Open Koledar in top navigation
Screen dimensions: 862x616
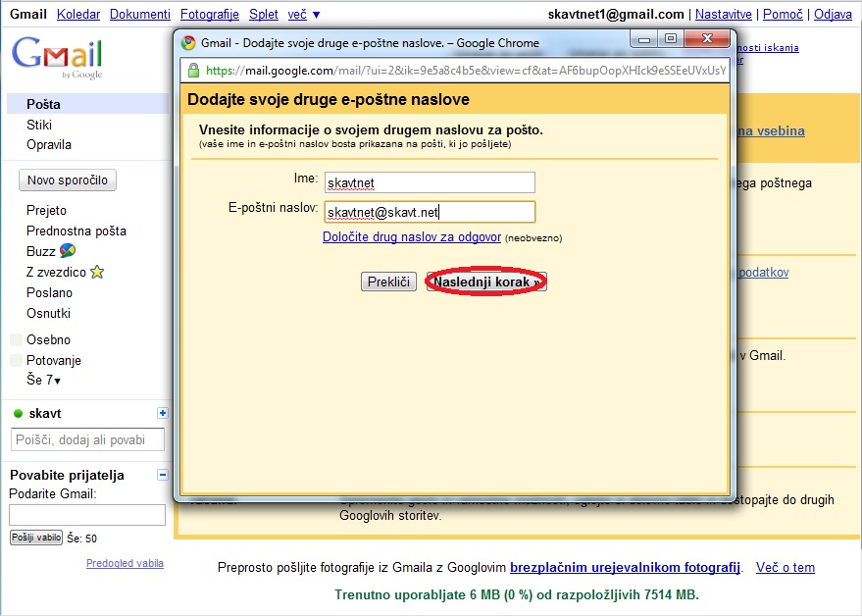tap(78, 15)
